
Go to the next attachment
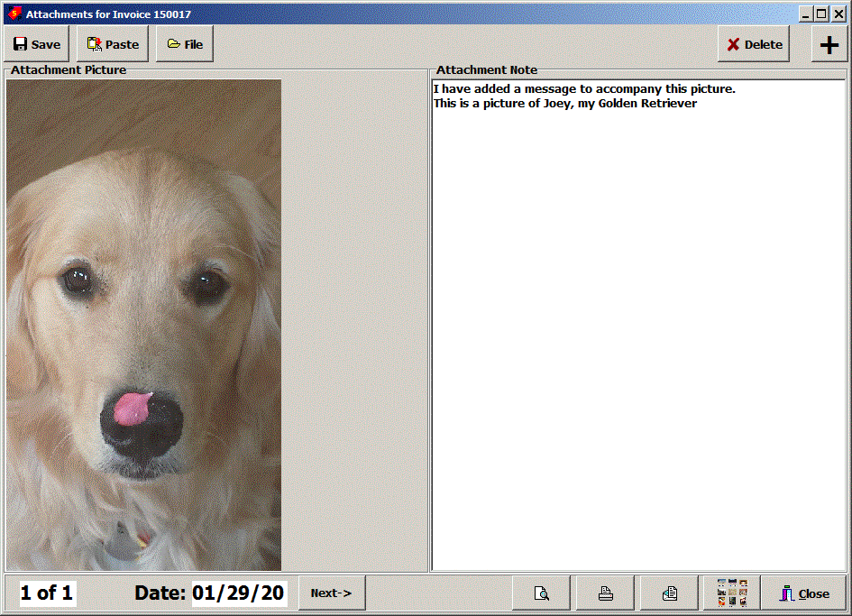click(332, 593)
